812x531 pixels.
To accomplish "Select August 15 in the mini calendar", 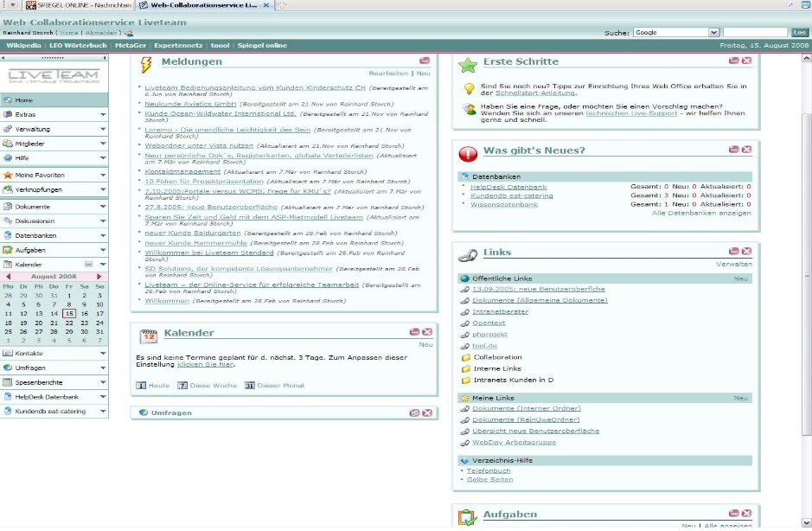I will click(x=69, y=313).
